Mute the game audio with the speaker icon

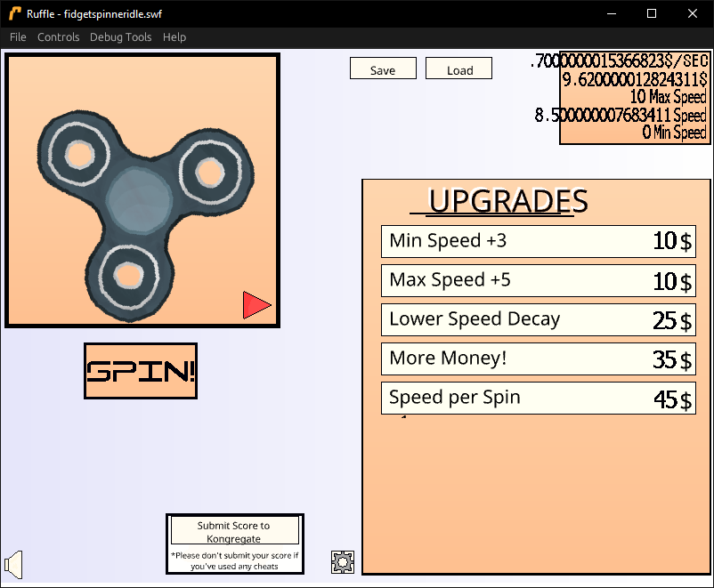(x=12, y=564)
